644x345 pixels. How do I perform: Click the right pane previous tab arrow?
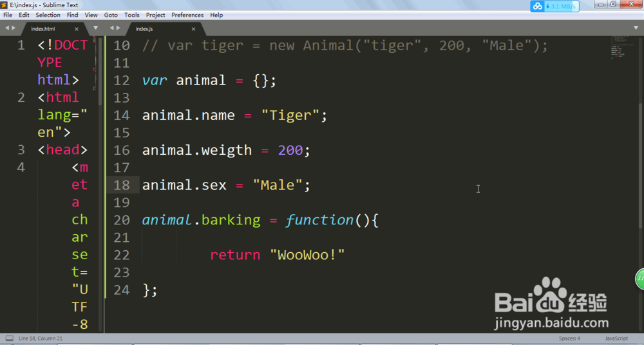(111, 28)
